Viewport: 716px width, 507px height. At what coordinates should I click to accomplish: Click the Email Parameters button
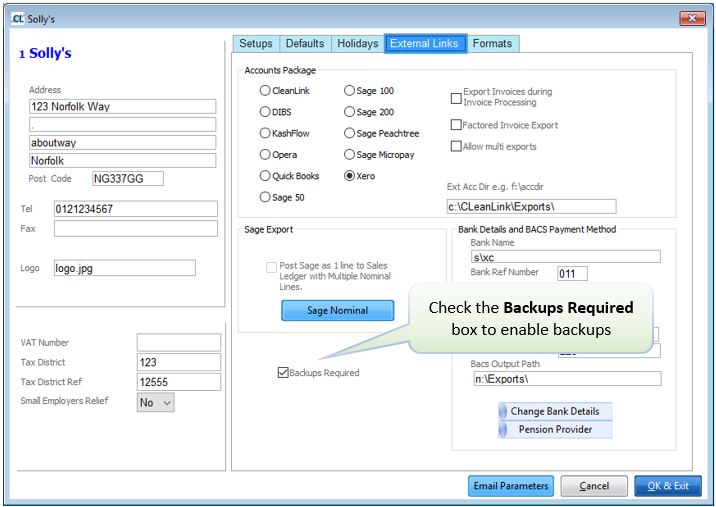pyautogui.click(x=511, y=486)
